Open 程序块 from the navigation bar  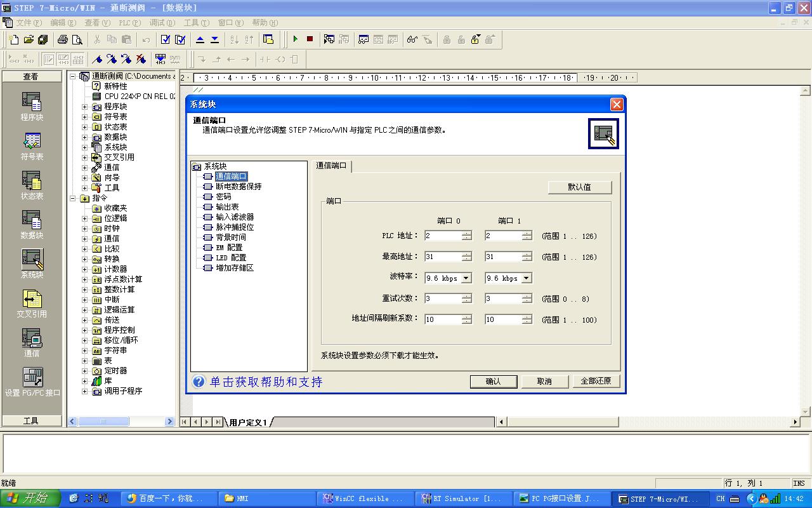32,106
